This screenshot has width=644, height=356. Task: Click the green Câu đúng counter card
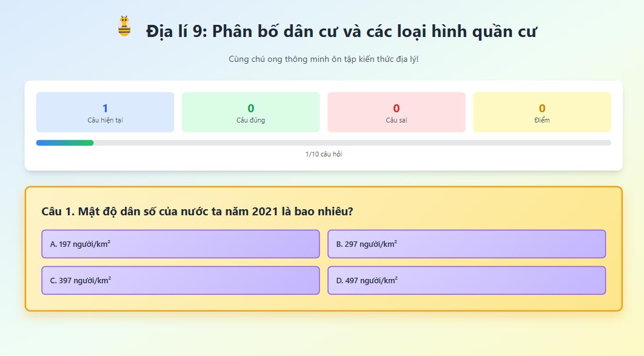click(x=250, y=112)
